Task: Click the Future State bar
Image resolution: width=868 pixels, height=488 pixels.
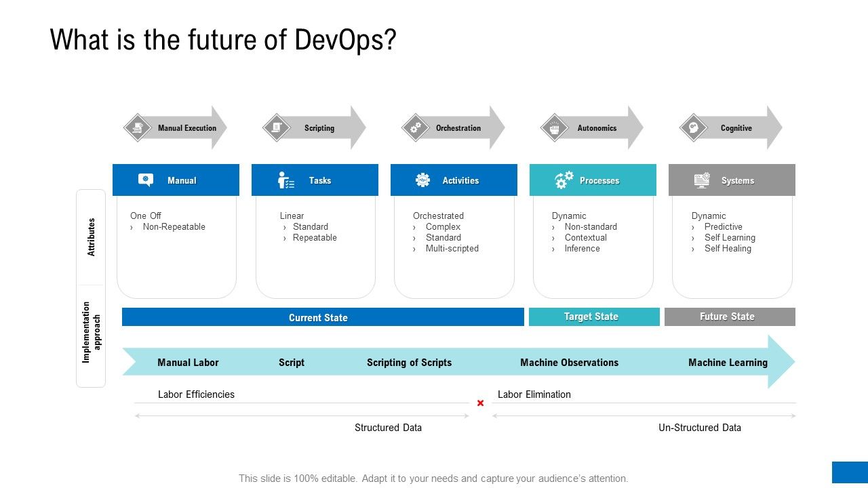Action: click(730, 317)
